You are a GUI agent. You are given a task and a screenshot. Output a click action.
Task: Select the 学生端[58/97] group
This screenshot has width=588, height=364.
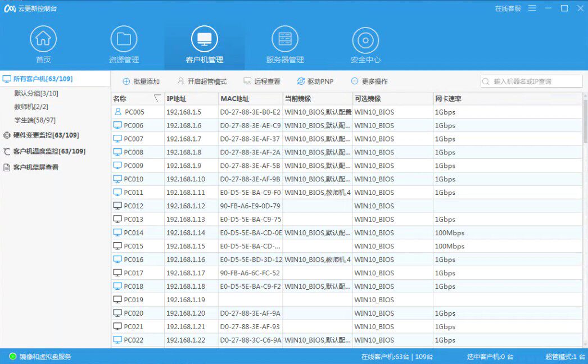(35, 120)
